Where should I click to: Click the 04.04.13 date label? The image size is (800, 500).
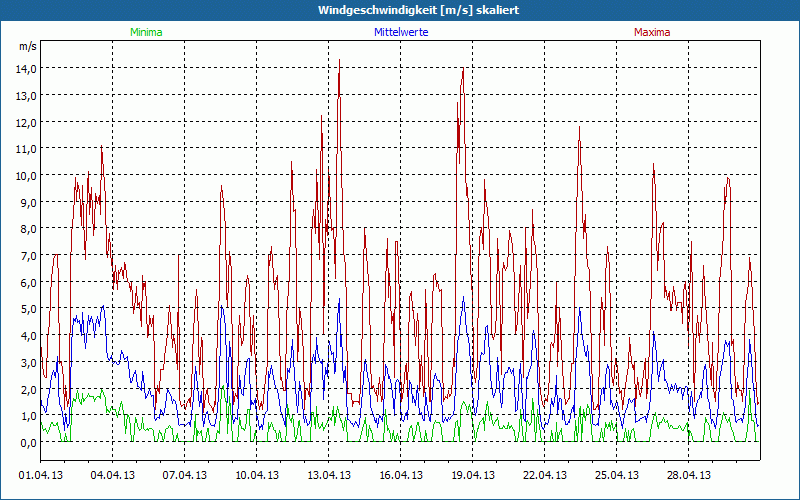pos(113,476)
